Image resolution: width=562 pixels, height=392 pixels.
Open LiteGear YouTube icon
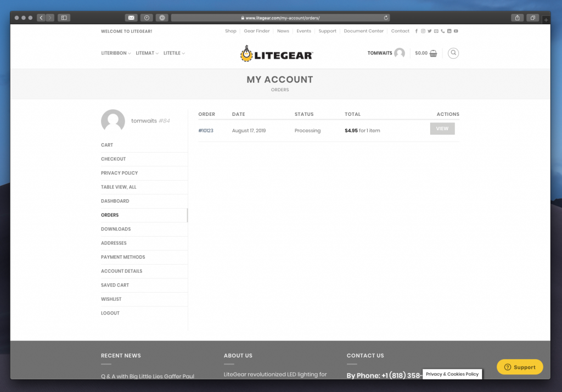pyautogui.click(x=456, y=31)
